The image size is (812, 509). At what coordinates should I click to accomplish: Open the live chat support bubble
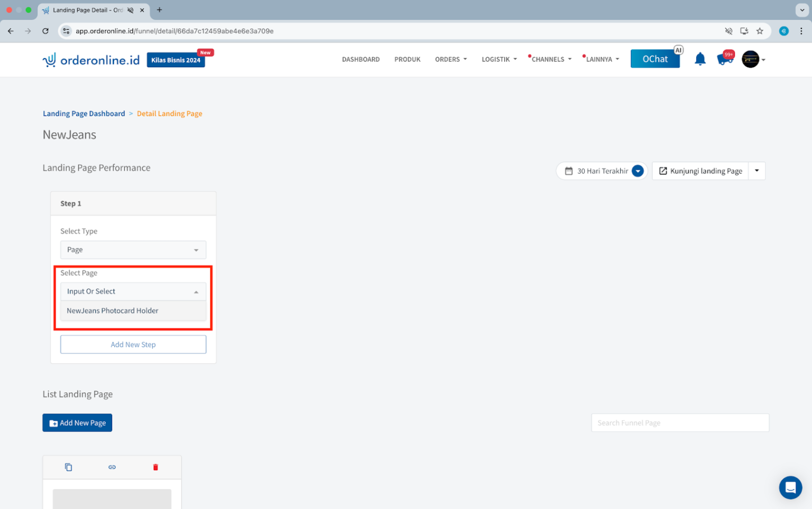coord(790,487)
